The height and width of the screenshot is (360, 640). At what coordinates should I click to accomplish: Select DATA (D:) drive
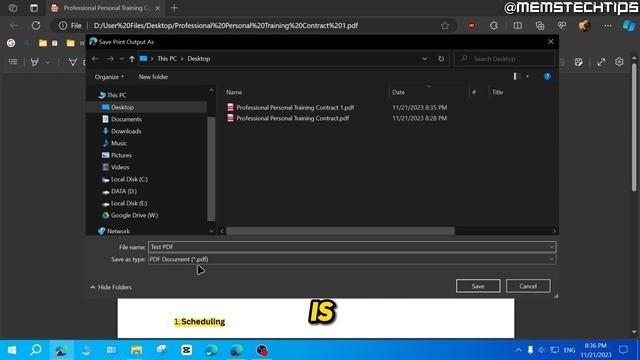point(119,191)
